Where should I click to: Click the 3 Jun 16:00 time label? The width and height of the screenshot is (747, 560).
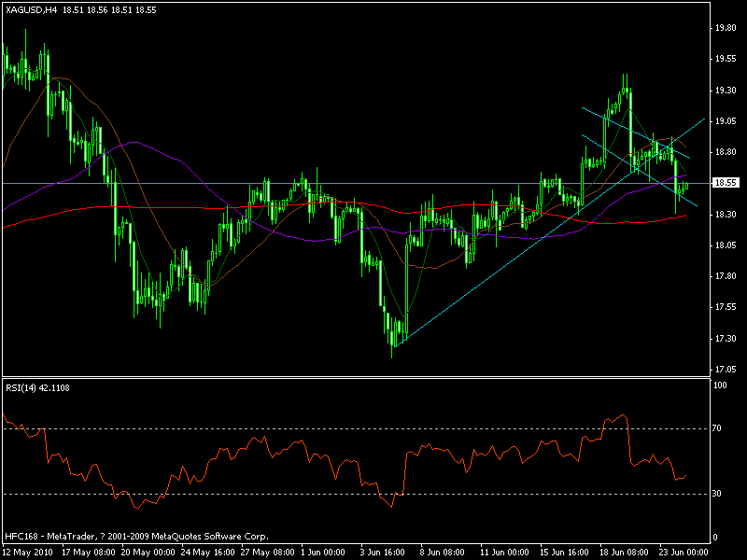pyautogui.click(x=383, y=553)
